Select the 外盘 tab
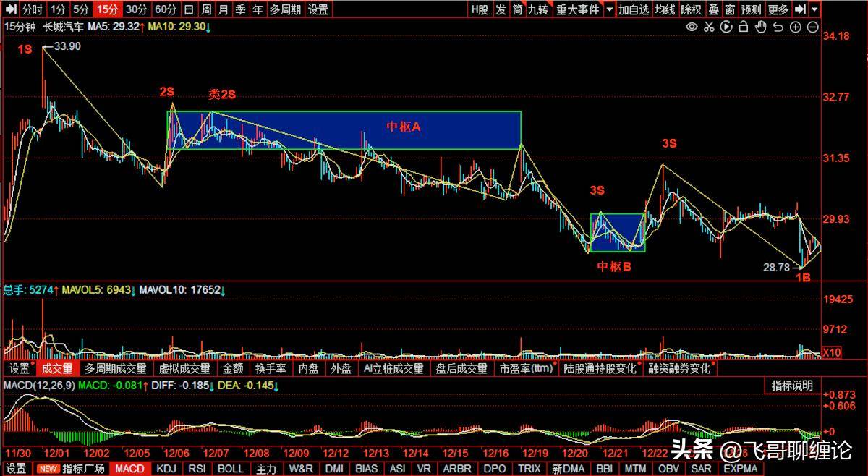868x476 pixels. 341,368
